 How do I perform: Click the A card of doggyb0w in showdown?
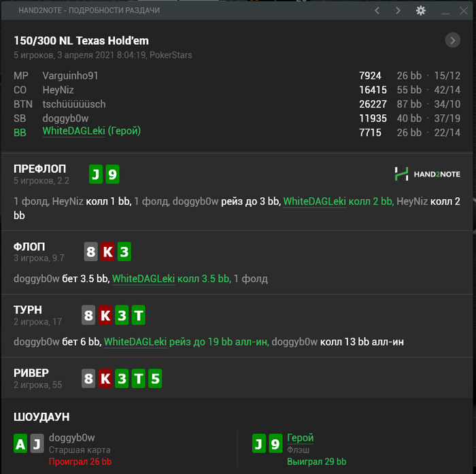(x=20, y=443)
